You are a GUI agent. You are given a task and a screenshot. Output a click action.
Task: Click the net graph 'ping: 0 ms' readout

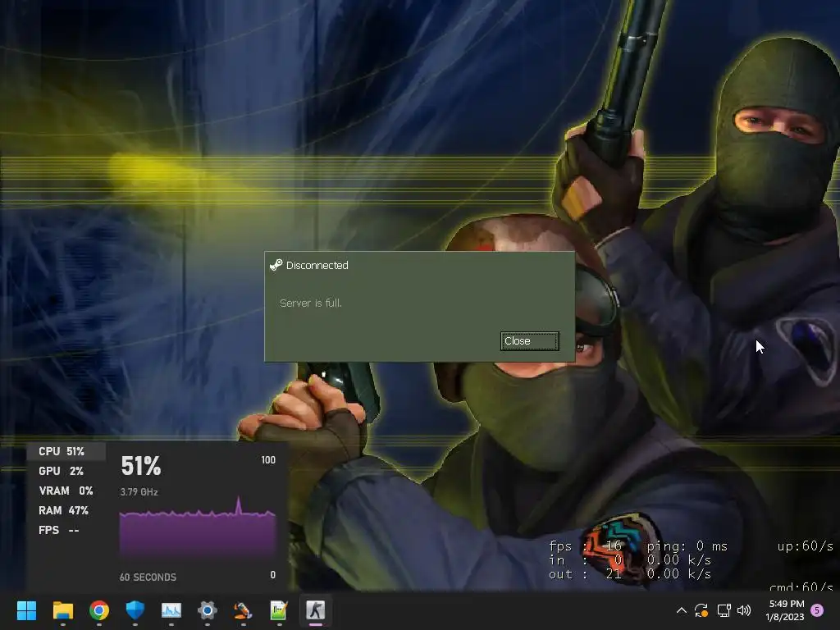pos(687,546)
